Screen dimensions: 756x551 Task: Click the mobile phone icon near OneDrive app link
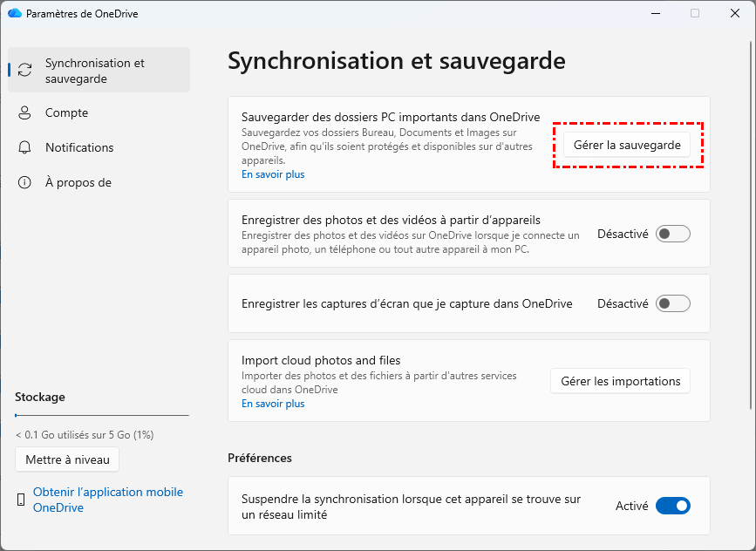21,500
